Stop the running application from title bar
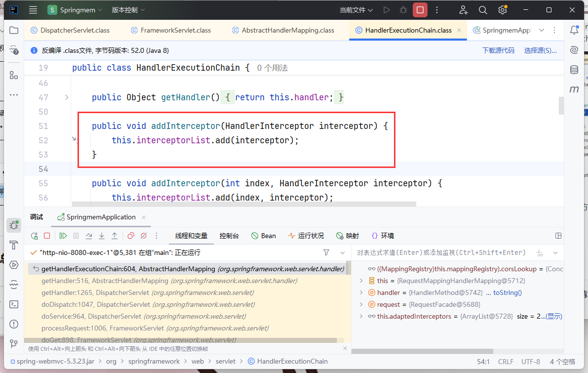 (x=420, y=10)
